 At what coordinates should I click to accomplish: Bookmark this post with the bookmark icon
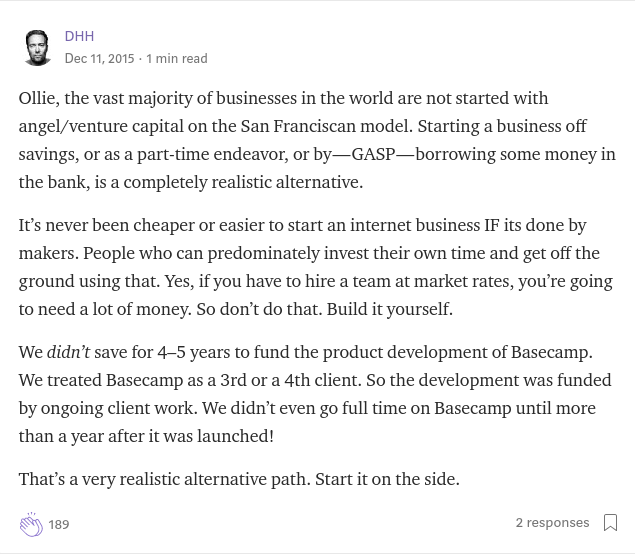[x=610, y=522]
